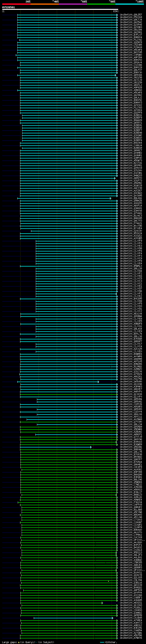
Task: Click the AV520501 query label
Action: [8, 8]
